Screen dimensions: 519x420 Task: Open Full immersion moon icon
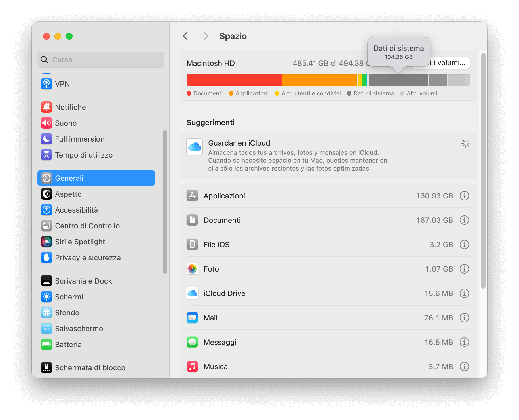click(47, 139)
